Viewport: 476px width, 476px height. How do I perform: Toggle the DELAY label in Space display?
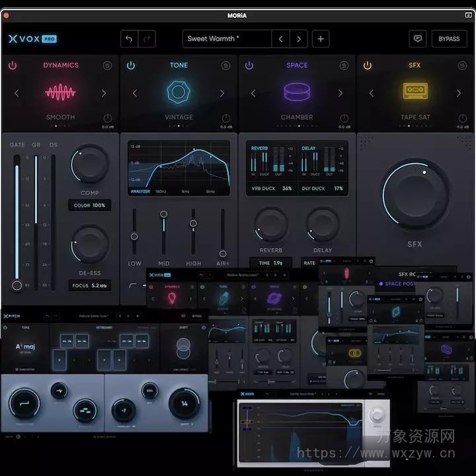pyautogui.click(x=309, y=148)
